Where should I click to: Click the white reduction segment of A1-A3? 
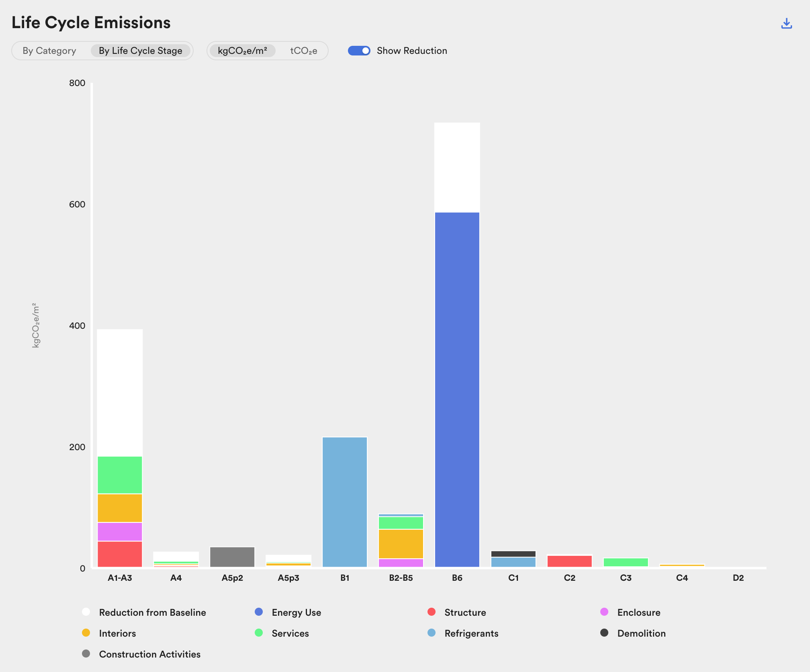pyautogui.click(x=120, y=393)
